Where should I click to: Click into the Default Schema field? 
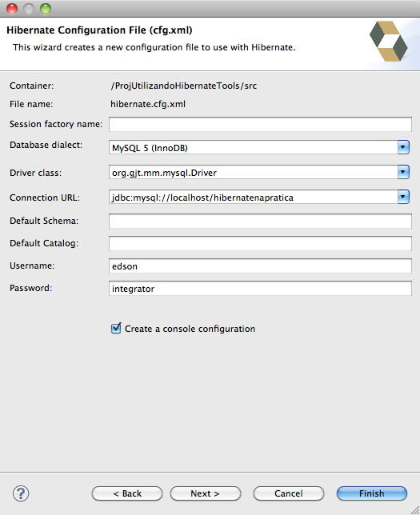260,221
